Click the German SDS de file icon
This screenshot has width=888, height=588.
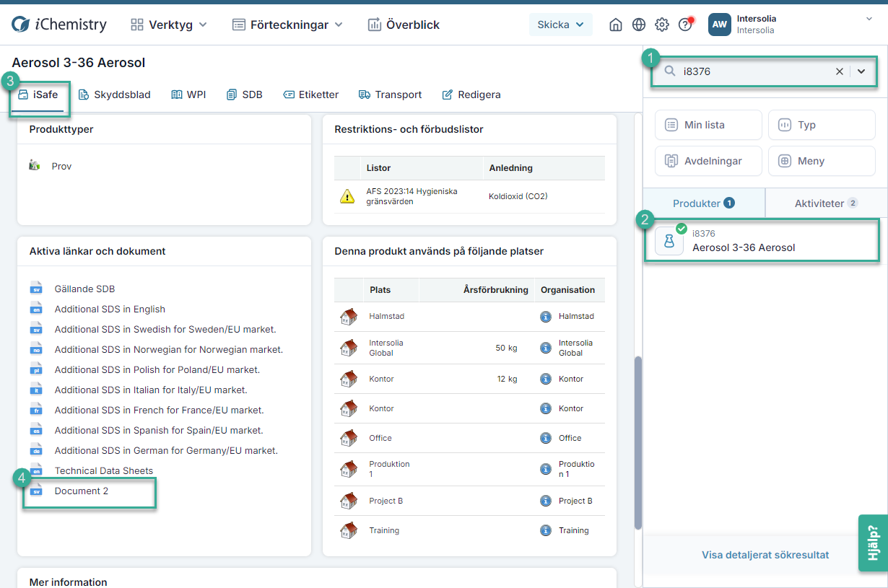coord(36,450)
